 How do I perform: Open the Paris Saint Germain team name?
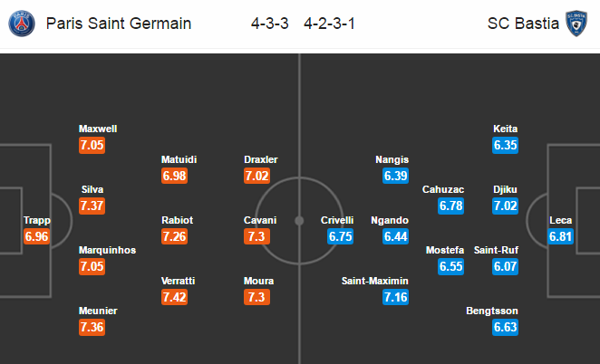(119, 24)
